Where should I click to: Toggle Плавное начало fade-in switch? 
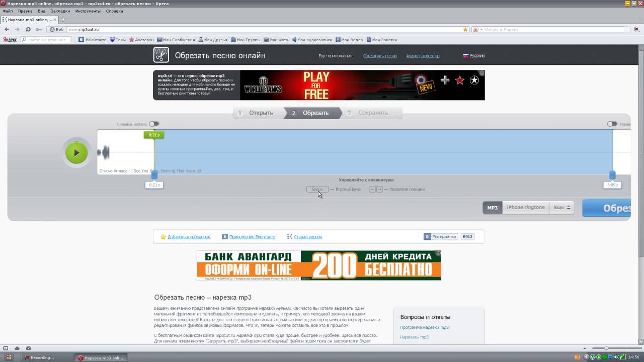(154, 124)
